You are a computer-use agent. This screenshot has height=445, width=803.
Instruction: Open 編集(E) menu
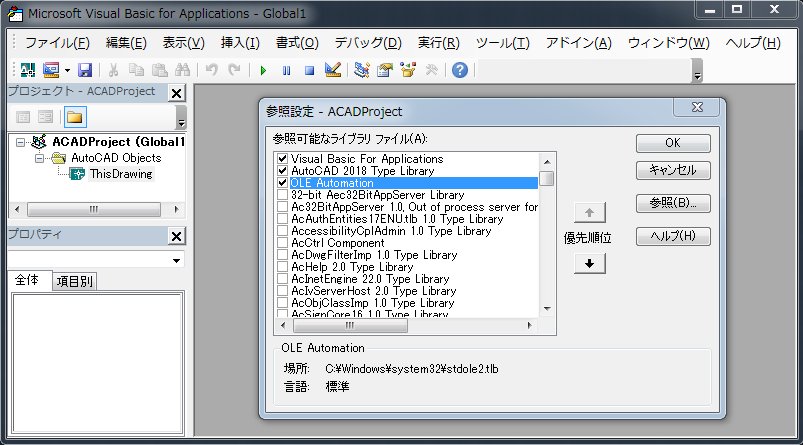126,43
